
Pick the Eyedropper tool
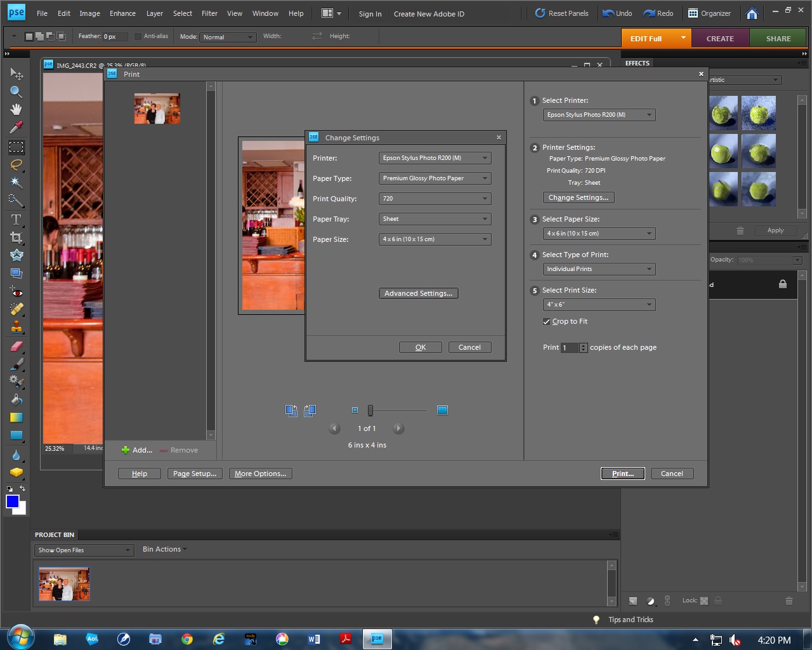click(16, 128)
